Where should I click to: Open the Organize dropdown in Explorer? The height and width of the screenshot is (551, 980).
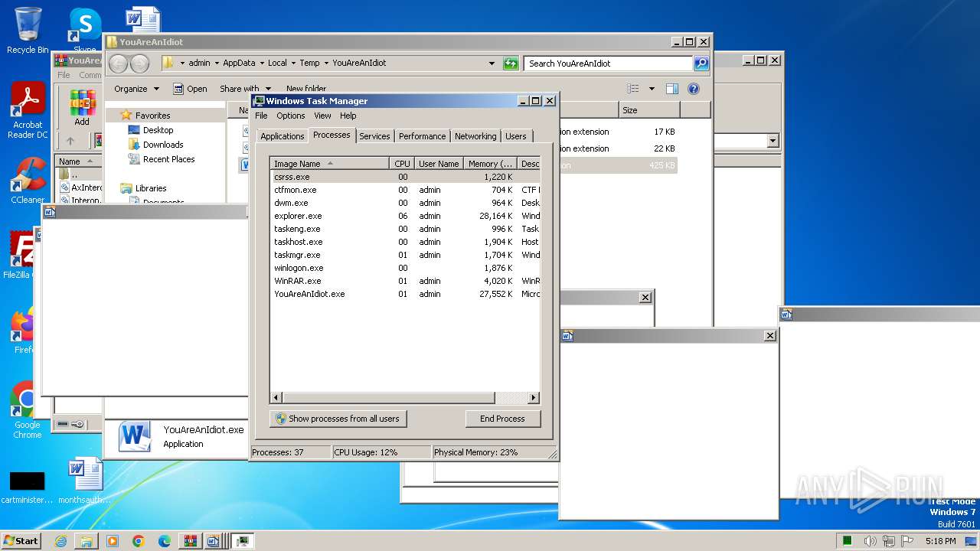(x=136, y=89)
